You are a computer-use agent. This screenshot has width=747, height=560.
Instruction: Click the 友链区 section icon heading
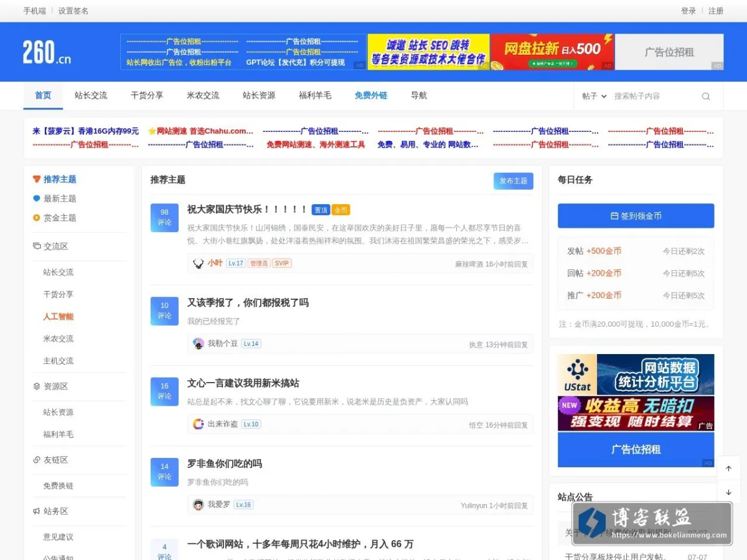50,460
